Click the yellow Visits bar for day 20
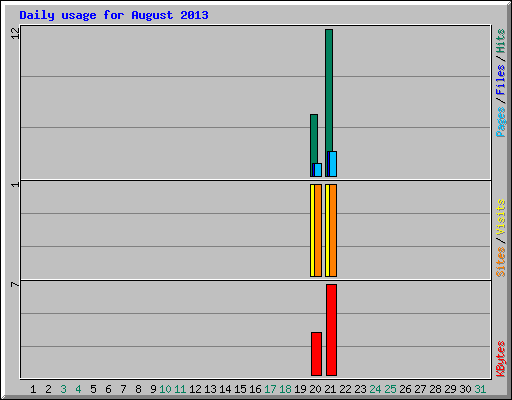The height and width of the screenshot is (400, 512). pyautogui.click(x=312, y=230)
